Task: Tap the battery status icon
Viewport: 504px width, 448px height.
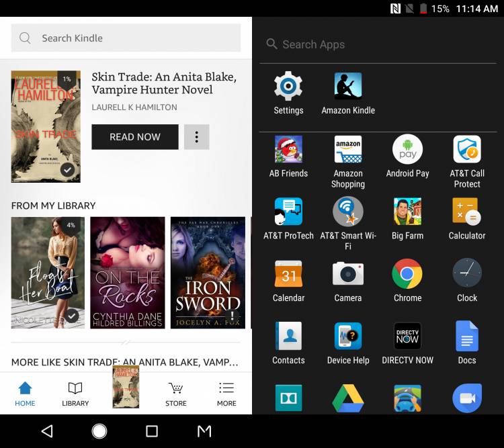Action: click(x=423, y=8)
